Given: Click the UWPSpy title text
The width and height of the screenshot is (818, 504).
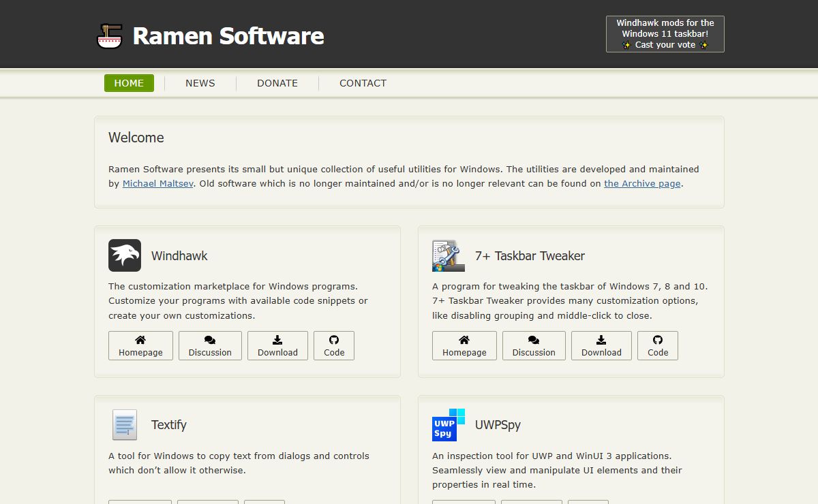Looking at the screenshot, I should coord(498,425).
